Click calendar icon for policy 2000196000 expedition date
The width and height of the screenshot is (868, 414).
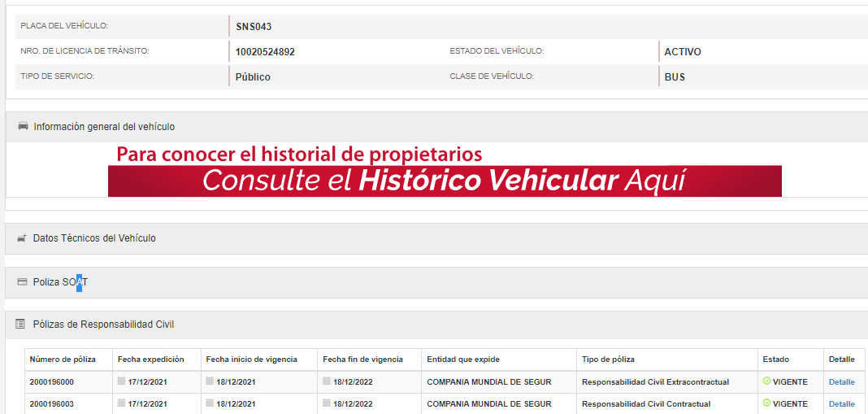click(122, 381)
